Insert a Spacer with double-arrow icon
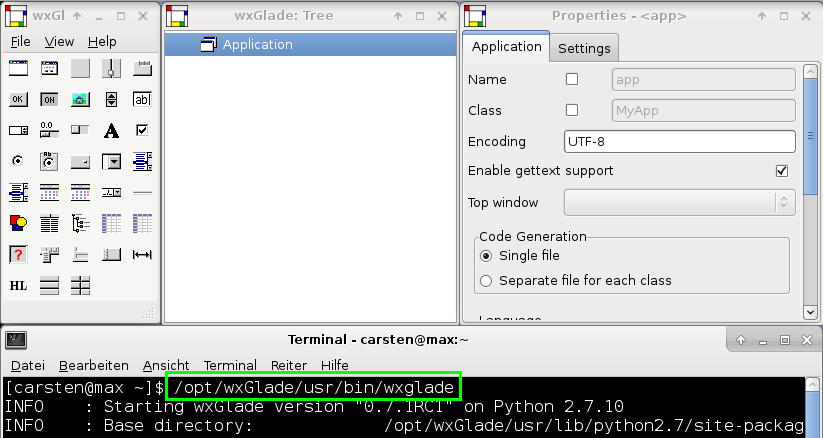 [x=142, y=255]
